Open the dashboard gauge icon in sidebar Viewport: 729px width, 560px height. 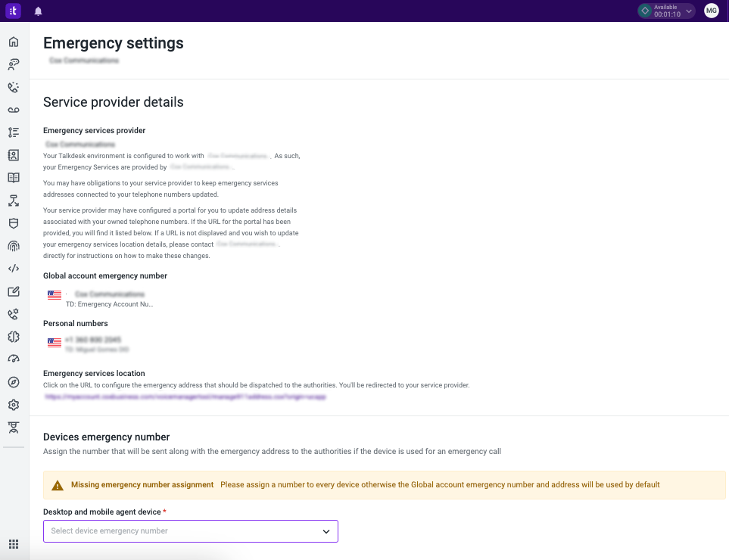coord(14,359)
